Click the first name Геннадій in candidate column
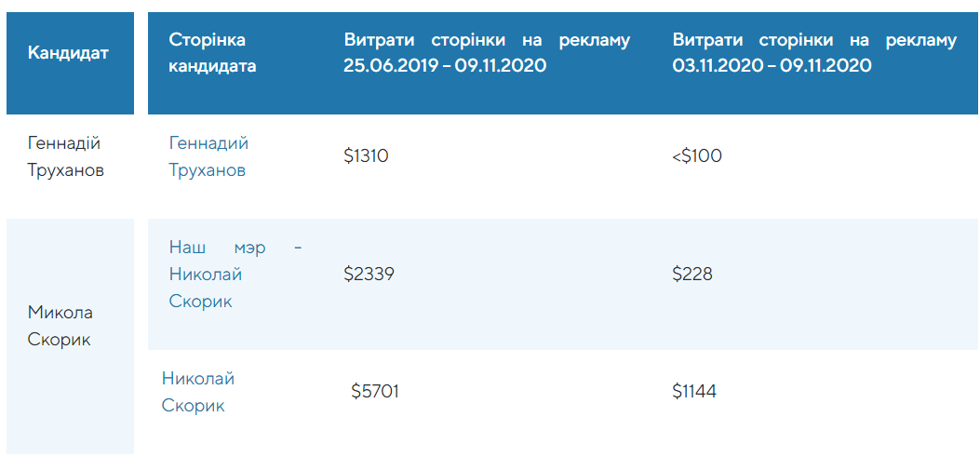 point(64,143)
